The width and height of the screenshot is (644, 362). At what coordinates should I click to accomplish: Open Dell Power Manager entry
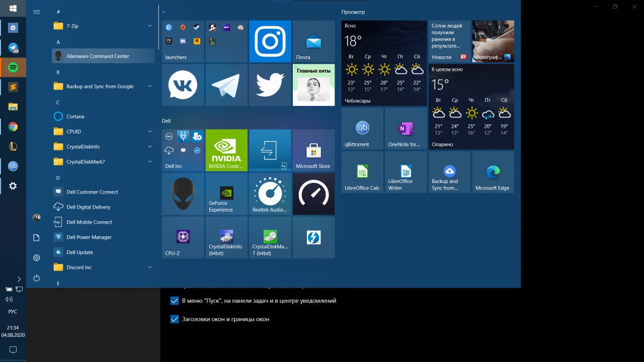[103, 237]
